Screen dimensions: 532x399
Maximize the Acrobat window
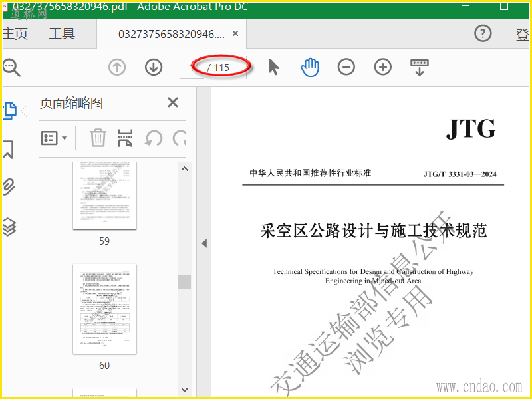pyautogui.click(x=504, y=6)
